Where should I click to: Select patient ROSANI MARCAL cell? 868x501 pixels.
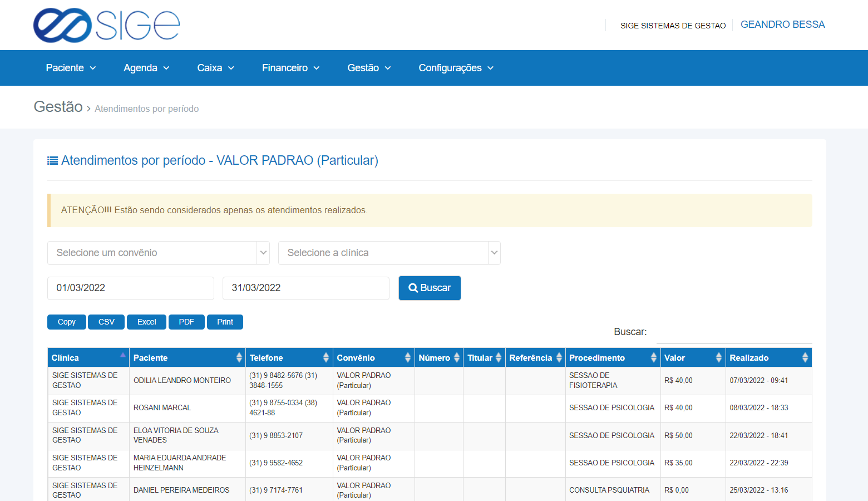pos(188,408)
